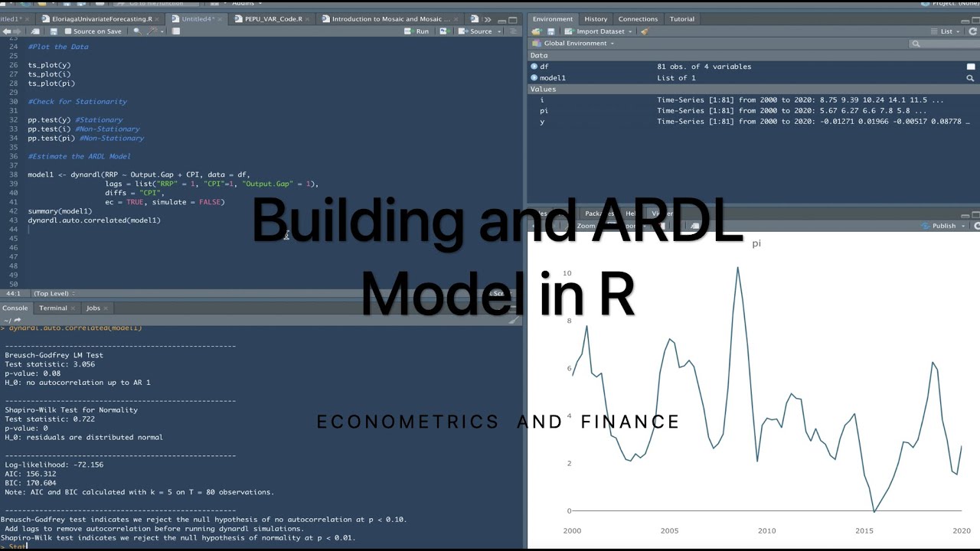Close the Jobs tab

(x=106, y=308)
